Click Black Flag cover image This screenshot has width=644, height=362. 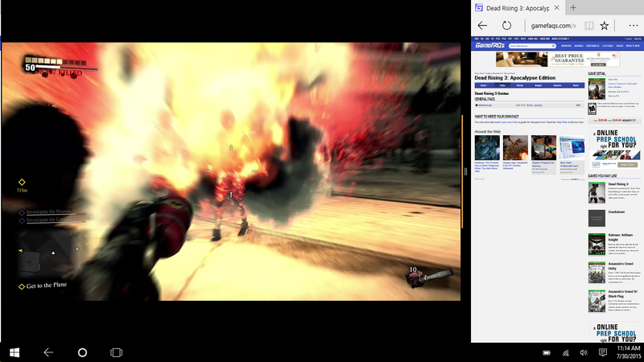point(597,301)
